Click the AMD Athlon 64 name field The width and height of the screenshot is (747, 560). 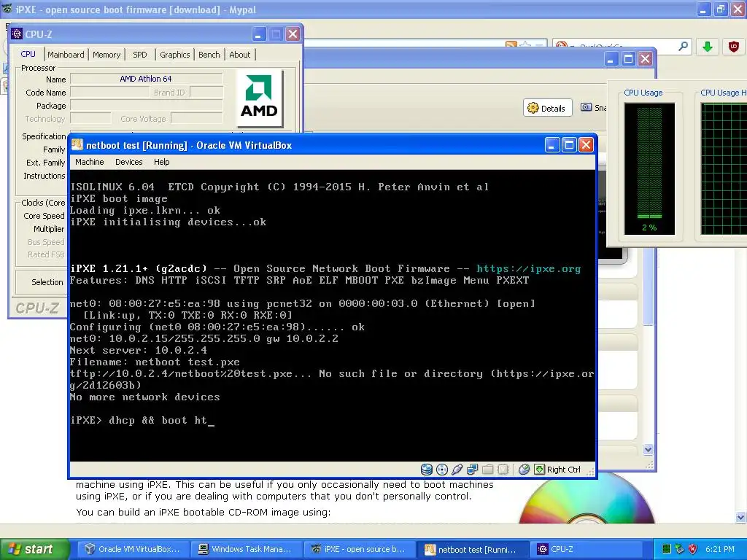tap(146, 79)
